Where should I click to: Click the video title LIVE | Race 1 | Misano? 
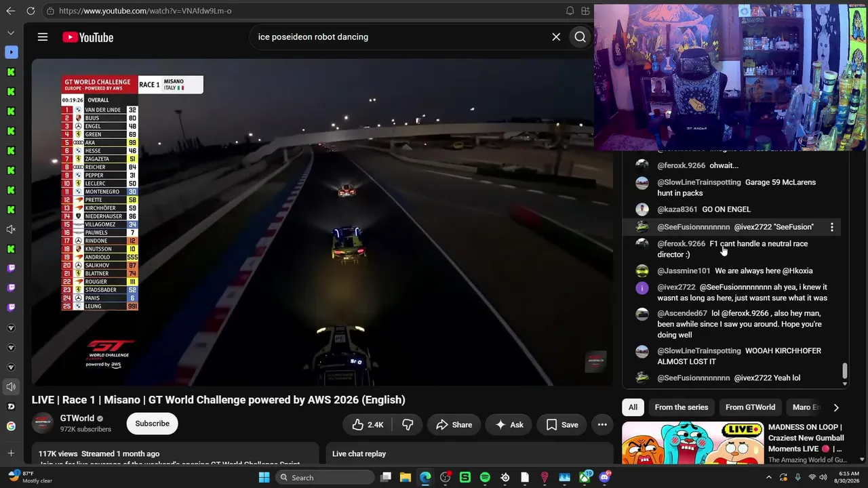[218, 400]
